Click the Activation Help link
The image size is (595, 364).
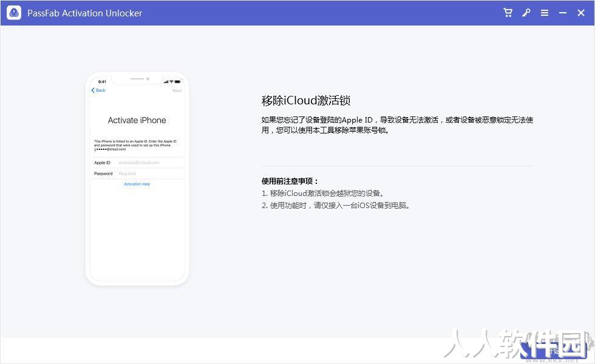click(137, 184)
